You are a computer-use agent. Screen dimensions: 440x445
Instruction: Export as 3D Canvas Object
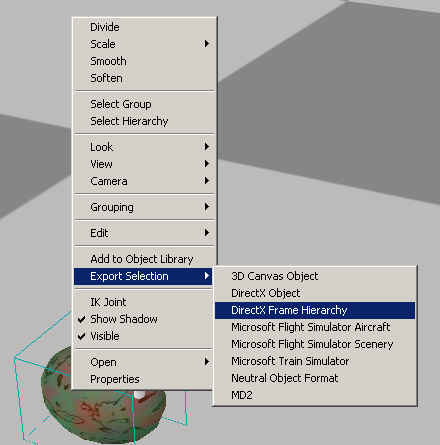coord(315,276)
